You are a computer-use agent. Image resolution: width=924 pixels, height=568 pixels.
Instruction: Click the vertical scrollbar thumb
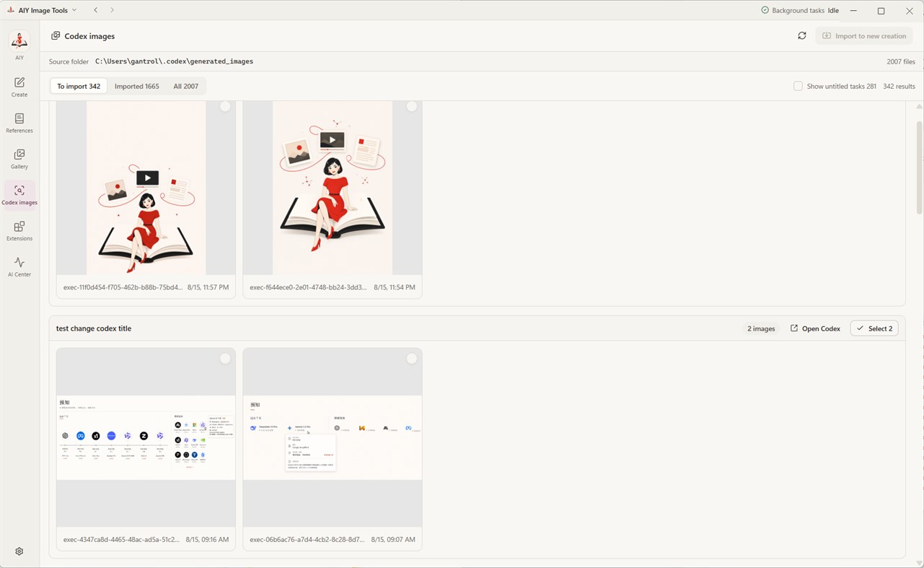[x=919, y=166]
